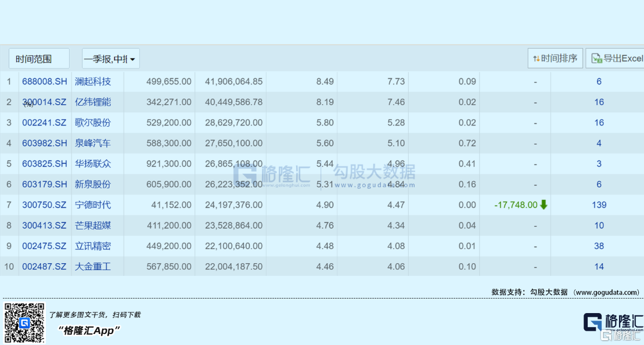Click fund count 4 for 泉峰汽车
The height and width of the screenshot is (345, 644).
(599, 143)
